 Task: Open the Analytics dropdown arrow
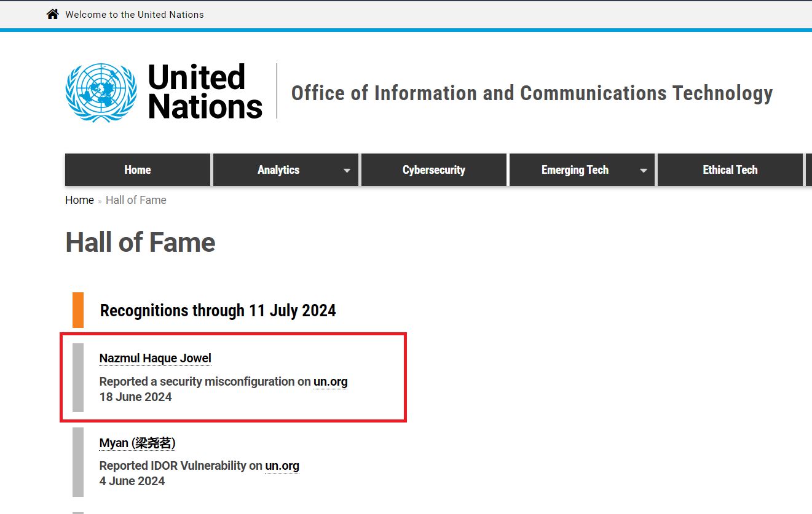tap(347, 169)
